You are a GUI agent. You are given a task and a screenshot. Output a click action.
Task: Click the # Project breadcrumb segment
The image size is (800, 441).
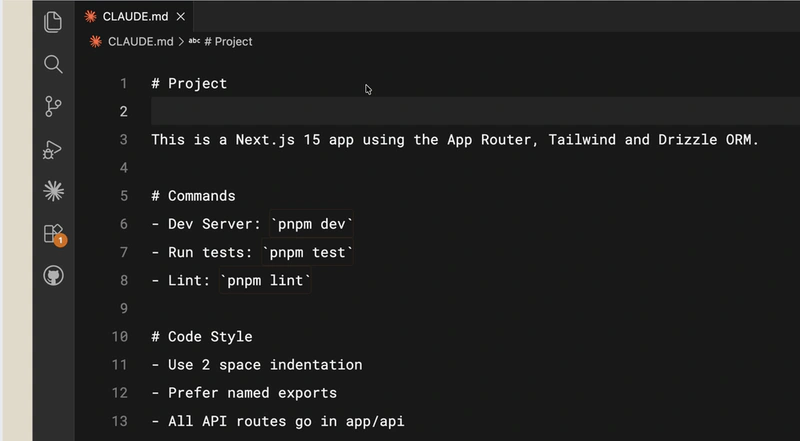point(228,41)
